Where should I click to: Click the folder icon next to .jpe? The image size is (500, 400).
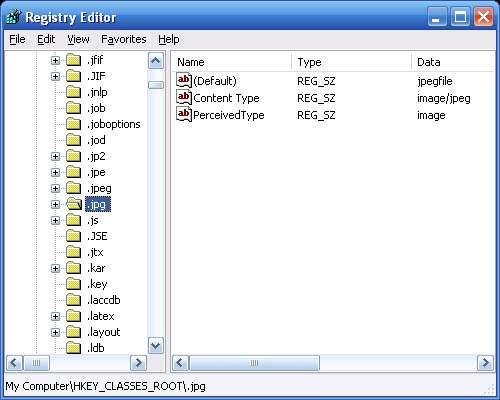pos(74,172)
